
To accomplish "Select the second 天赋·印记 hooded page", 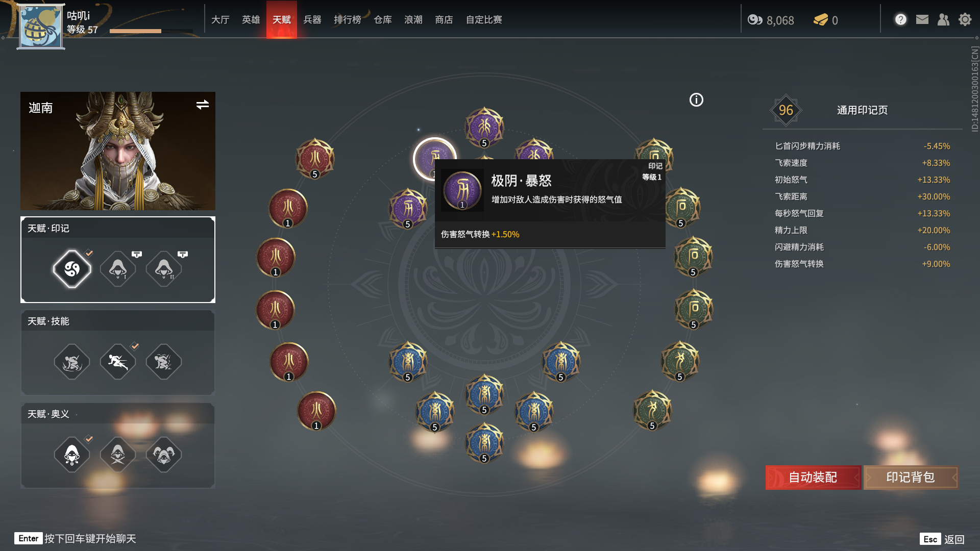I will [x=118, y=269].
